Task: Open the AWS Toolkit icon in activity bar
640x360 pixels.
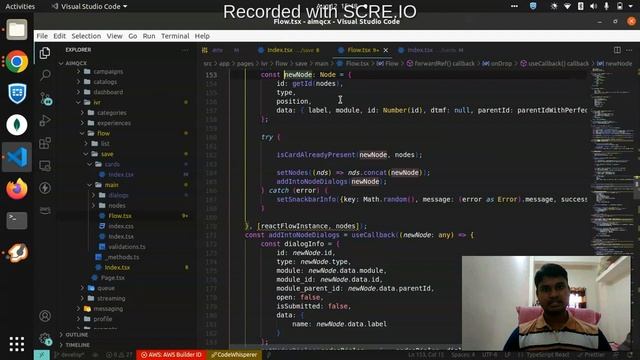Action: [45, 210]
